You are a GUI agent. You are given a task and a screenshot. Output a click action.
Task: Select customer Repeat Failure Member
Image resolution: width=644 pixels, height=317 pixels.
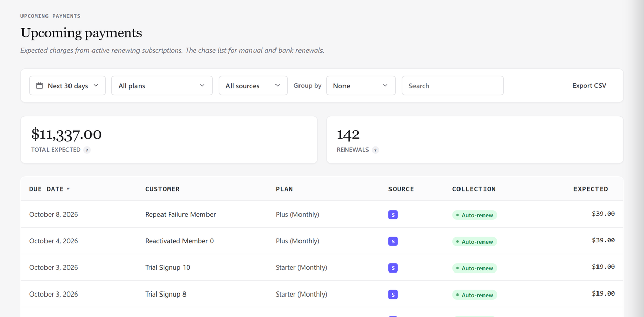180,214
